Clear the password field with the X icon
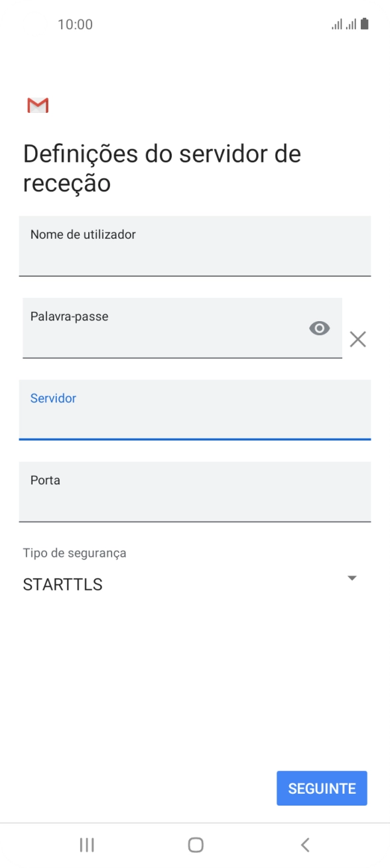This screenshot has width=390, height=868. click(x=358, y=339)
